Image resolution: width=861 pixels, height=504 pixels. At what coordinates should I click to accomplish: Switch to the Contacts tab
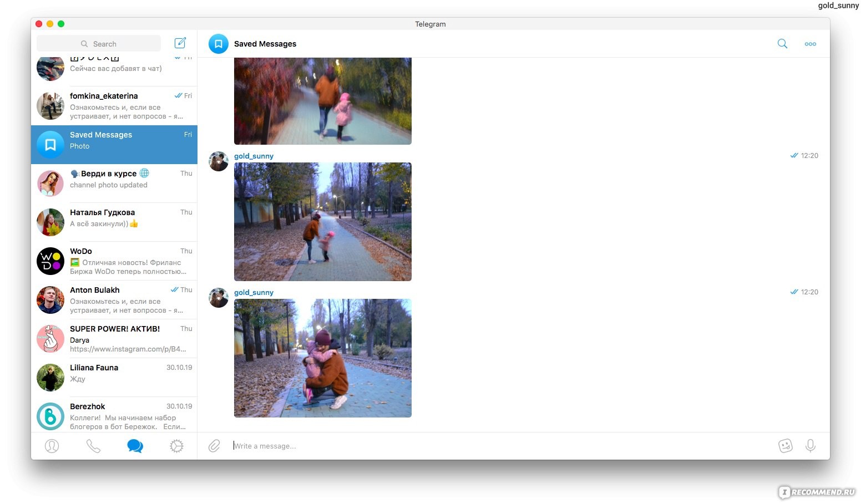tap(52, 446)
